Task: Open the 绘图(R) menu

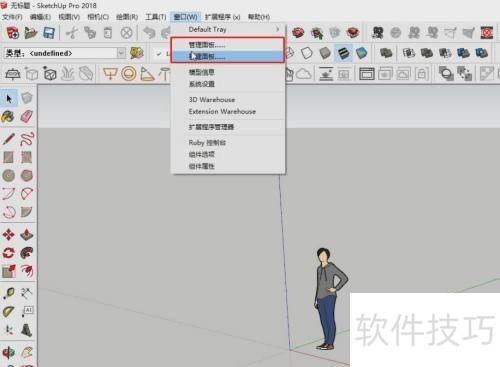Action: click(x=127, y=17)
